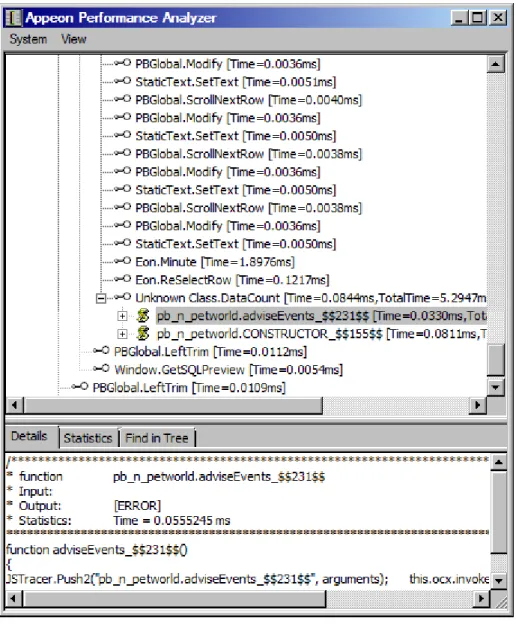
Task: Click tree pane scroll up arrow
Action: pyautogui.click(x=496, y=64)
